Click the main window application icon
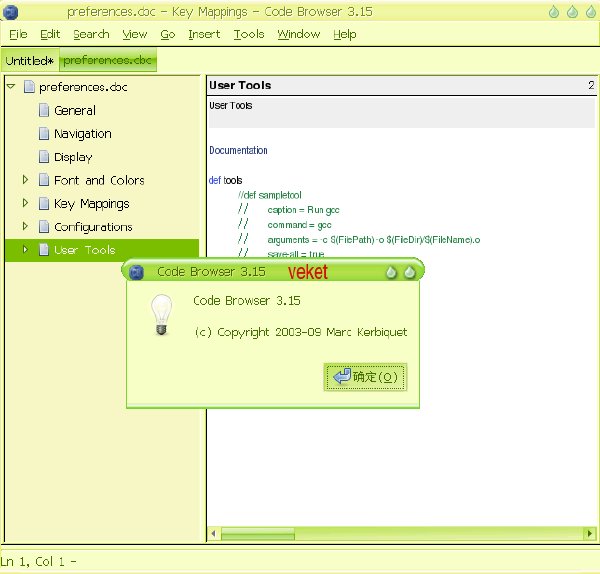The height and width of the screenshot is (574, 600). coord(10,12)
